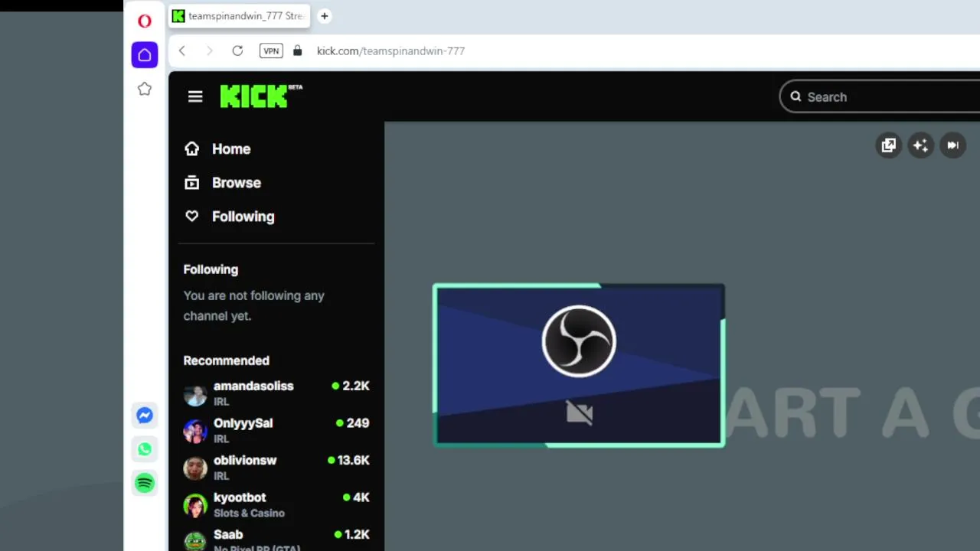Open a new tab with plus button

[325, 16]
